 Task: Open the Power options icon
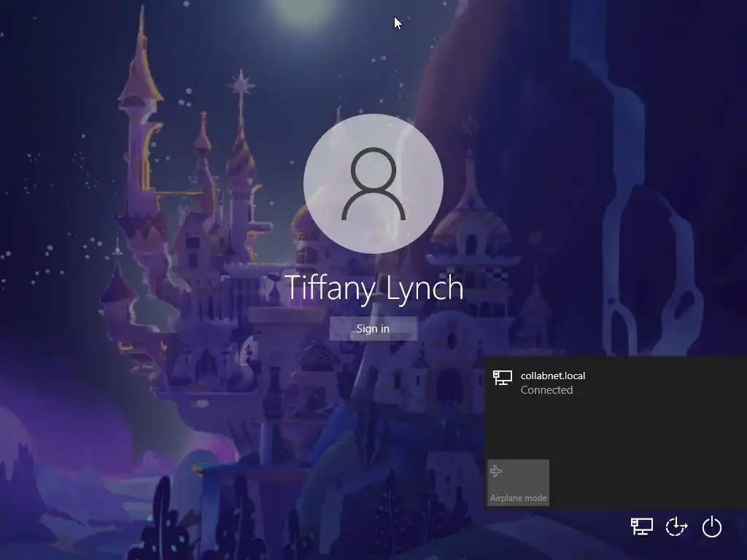coord(712,526)
